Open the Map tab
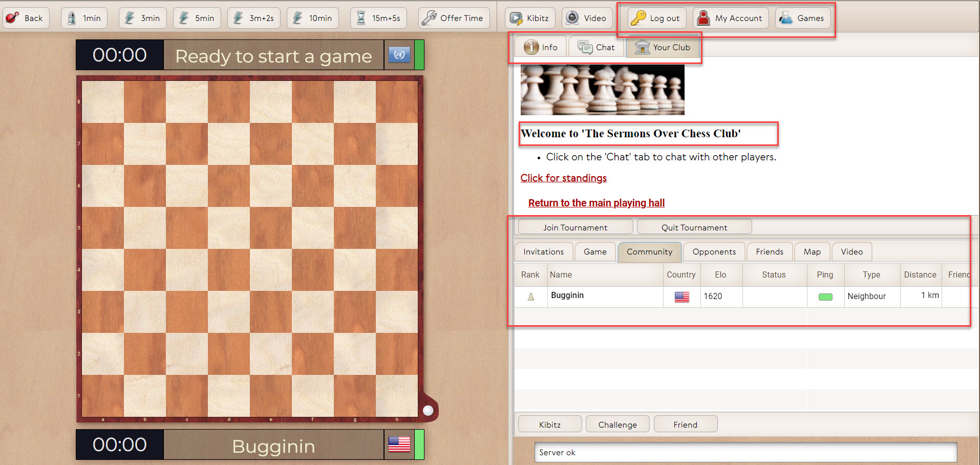The width and height of the screenshot is (980, 465). [x=812, y=251]
